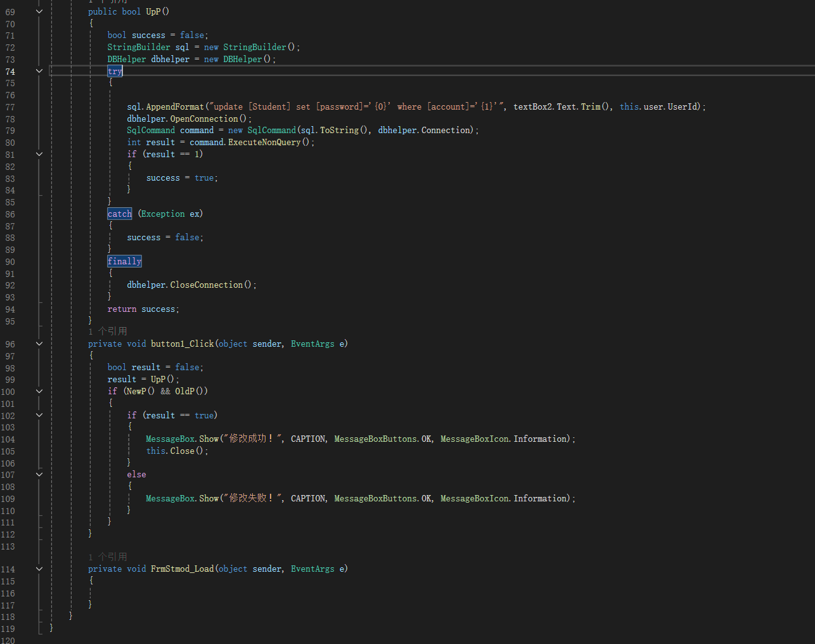815x644 pixels.
Task: Fold the if (result == 1) block
Action: tap(39, 154)
